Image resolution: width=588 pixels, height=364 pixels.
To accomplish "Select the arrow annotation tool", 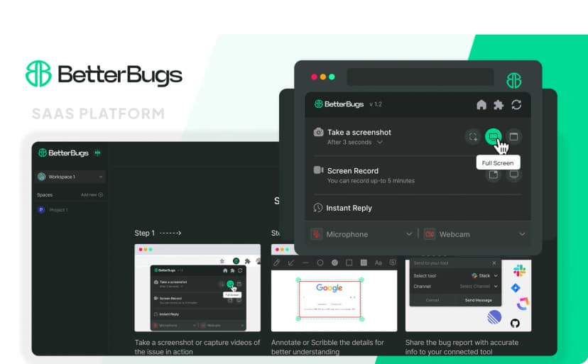I will point(291,263).
